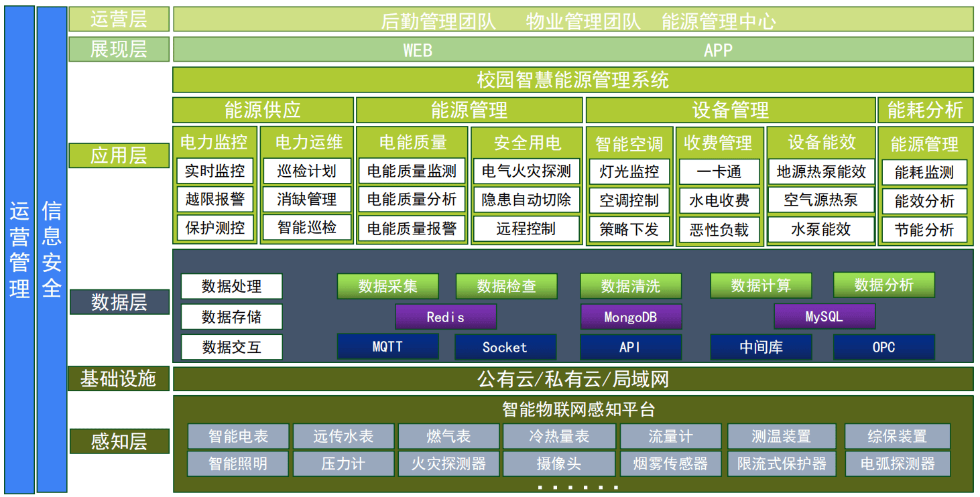Click the vertical 信息安全 bar
The height and width of the screenshot is (497, 980).
(x=52, y=250)
